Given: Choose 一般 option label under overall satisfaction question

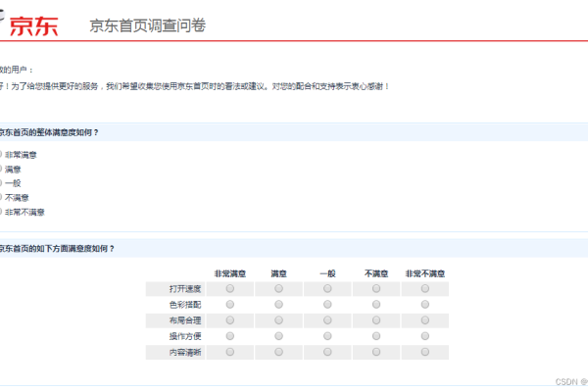Looking at the screenshot, I should (13, 183).
